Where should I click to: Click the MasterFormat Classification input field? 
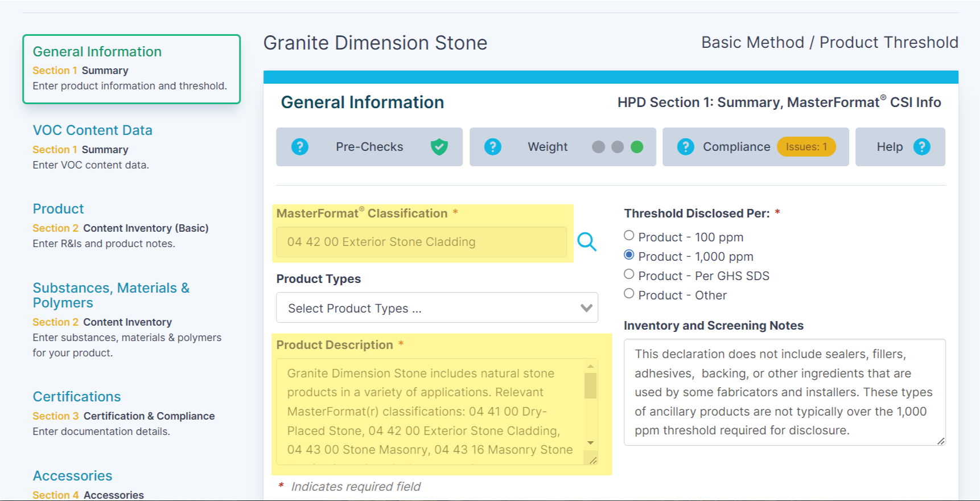(421, 242)
